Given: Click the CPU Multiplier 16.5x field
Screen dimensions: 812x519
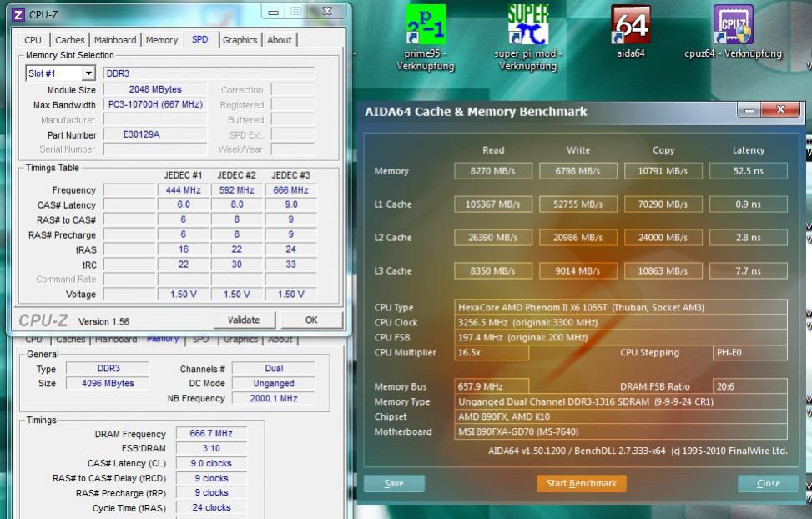Looking at the screenshot, I should point(492,352).
